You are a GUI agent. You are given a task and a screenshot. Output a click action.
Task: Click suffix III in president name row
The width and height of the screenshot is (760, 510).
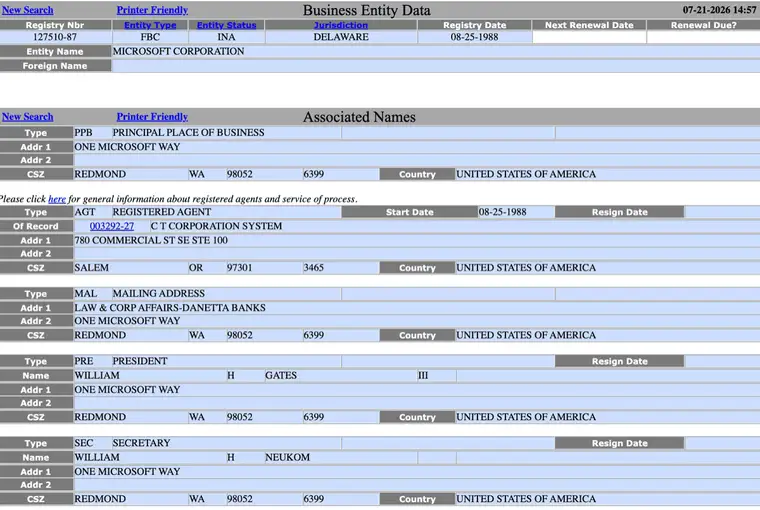(423, 375)
